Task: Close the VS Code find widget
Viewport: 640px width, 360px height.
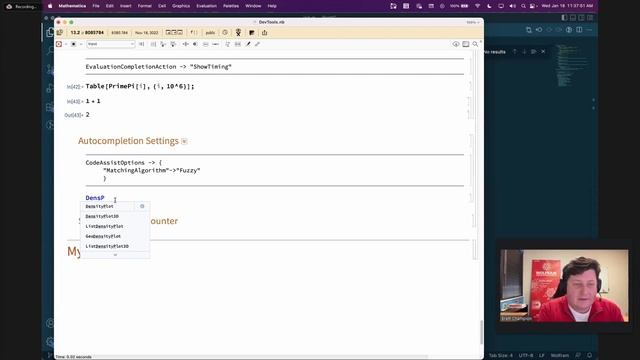Action: (543, 52)
